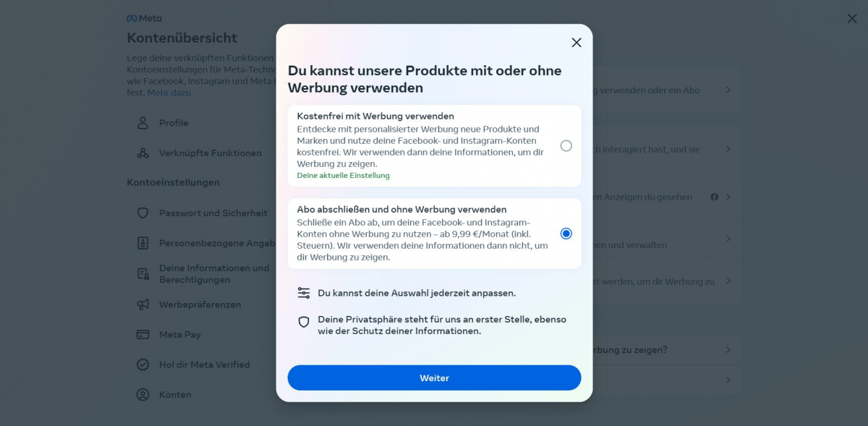Viewport: 868px width, 426px height.
Task: Expand the Werbung zu zeigen? chevron
Action: pyautogui.click(x=728, y=350)
